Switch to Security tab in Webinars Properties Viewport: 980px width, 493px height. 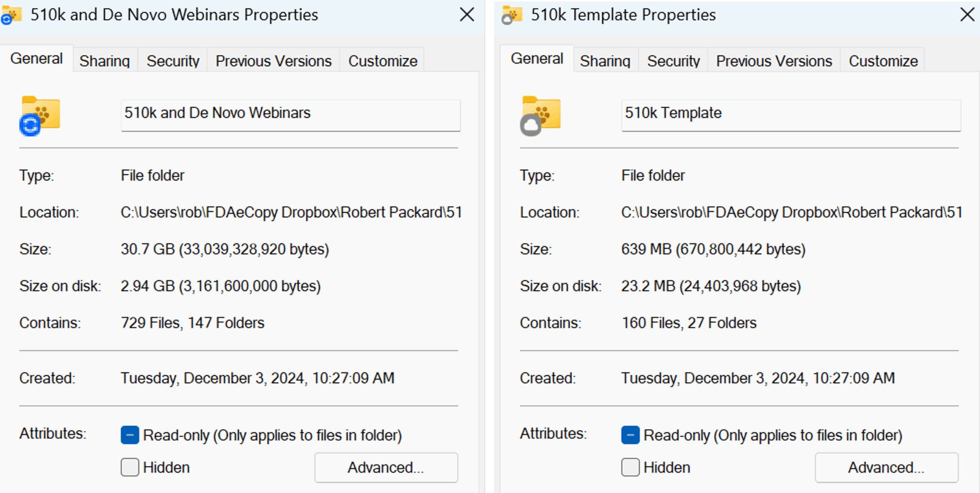(x=173, y=61)
